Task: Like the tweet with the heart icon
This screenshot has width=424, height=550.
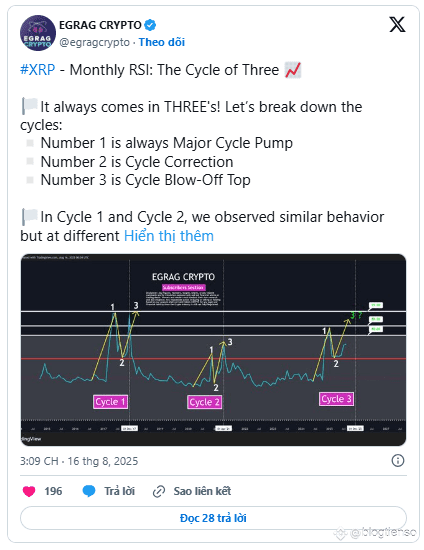Action: click(x=29, y=491)
